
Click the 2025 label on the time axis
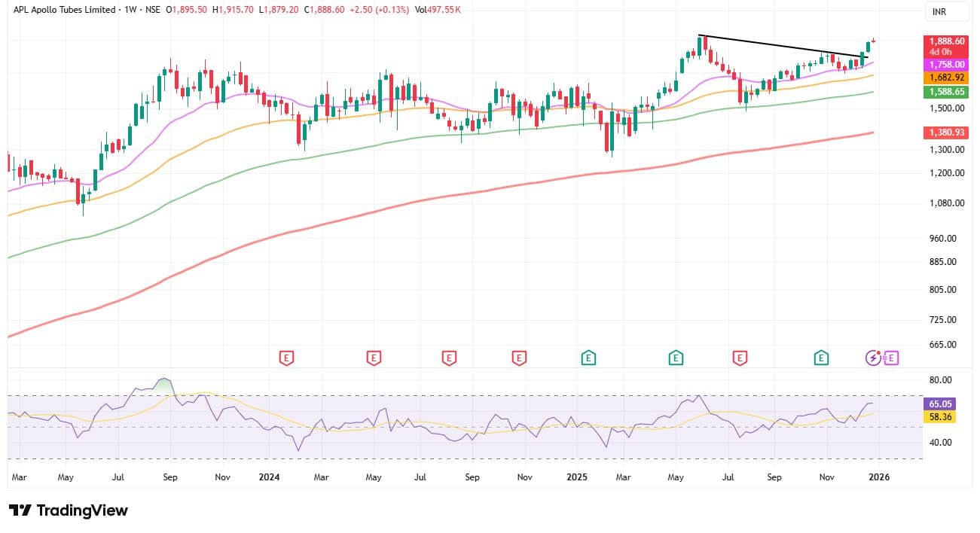pos(577,477)
